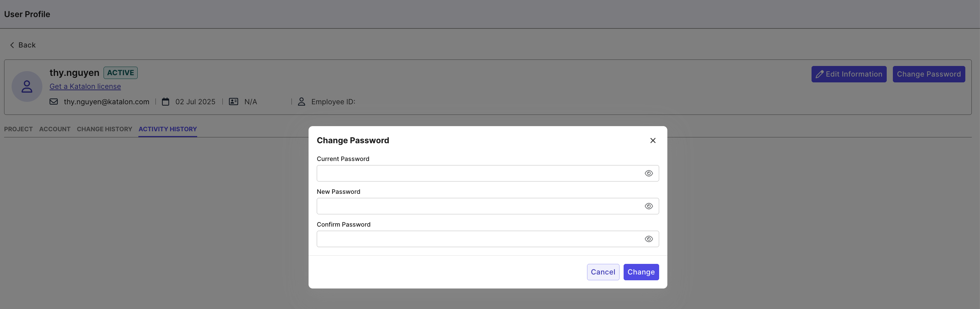980x309 pixels.
Task: Close the Change Password dialog with X
Action: (653, 141)
